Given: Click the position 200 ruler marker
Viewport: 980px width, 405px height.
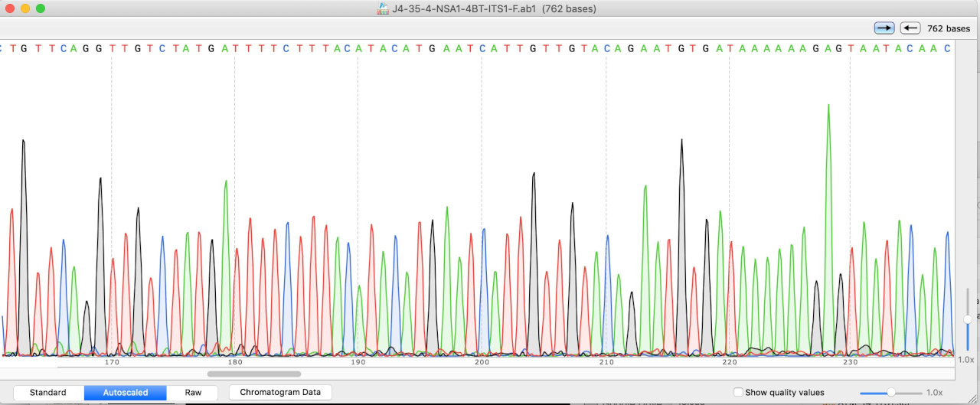Looking at the screenshot, I should [x=481, y=362].
